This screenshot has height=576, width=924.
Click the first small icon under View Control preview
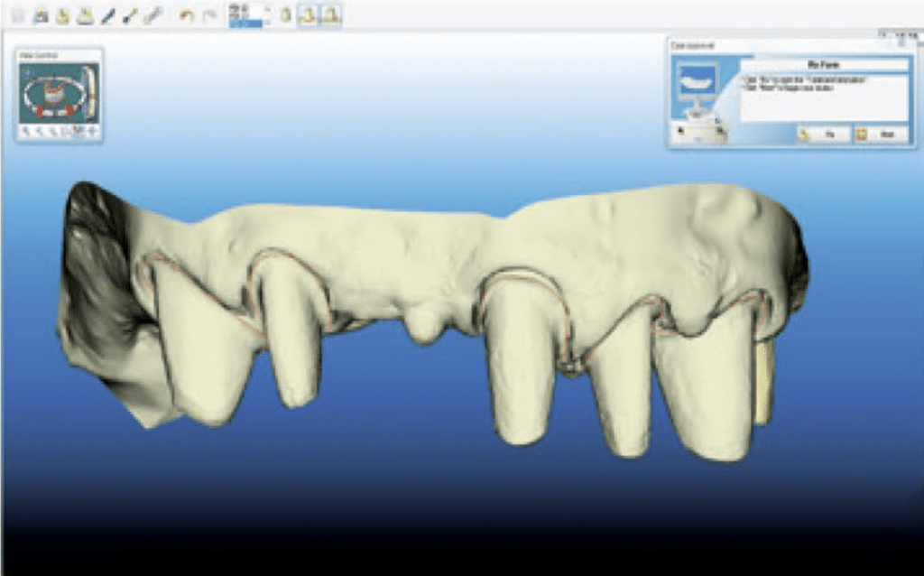click(x=26, y=132)
